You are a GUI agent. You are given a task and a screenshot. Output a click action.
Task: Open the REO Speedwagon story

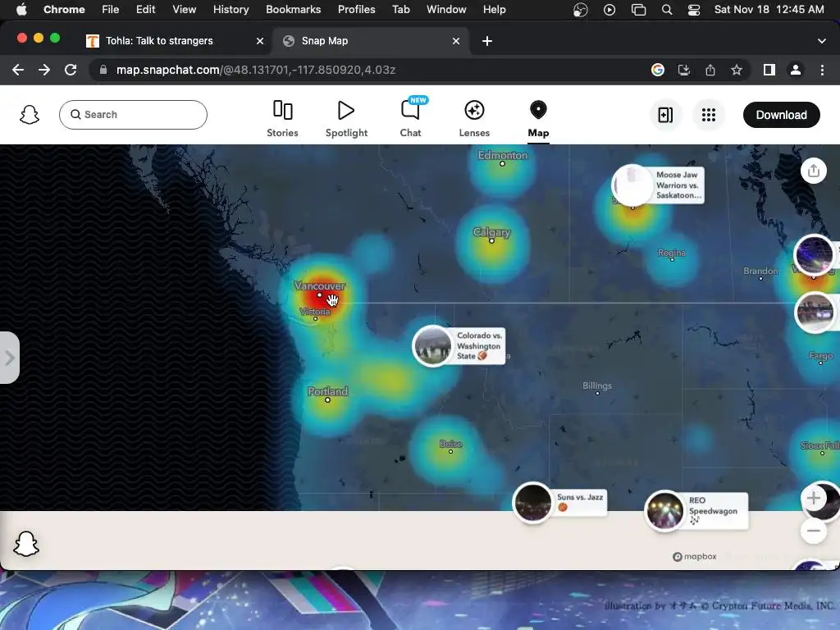(x=696, y=511)
